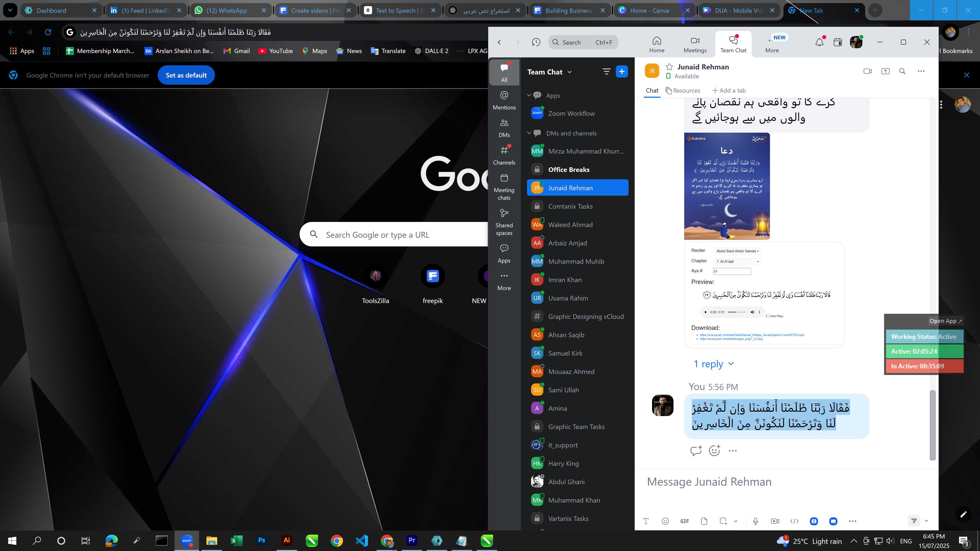980x551 pixels.
Task: Click Add a tab in chat header
Action: [729, 91]
